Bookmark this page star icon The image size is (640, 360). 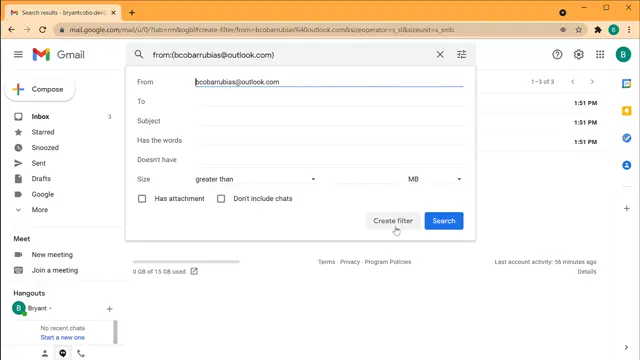578,30
